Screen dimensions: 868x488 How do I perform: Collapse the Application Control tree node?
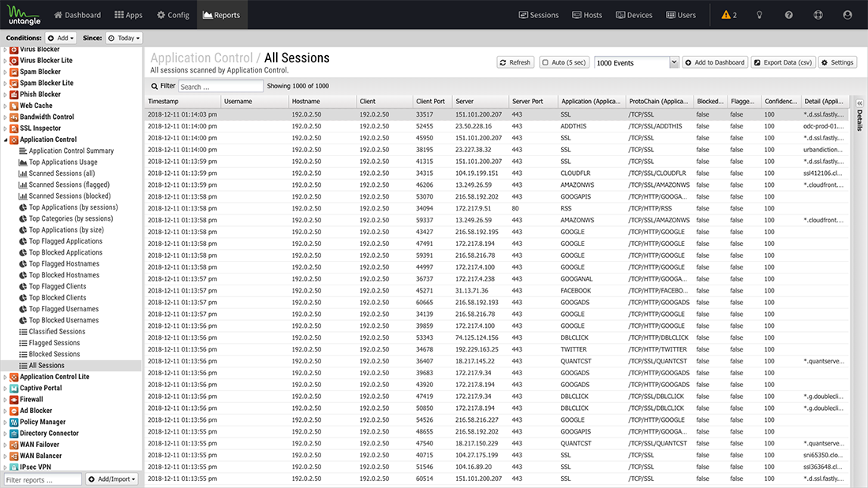(x=6, y=140)
